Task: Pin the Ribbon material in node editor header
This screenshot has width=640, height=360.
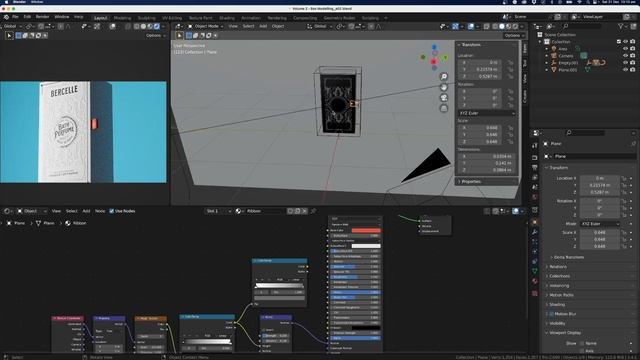Action: pos(313,211)
